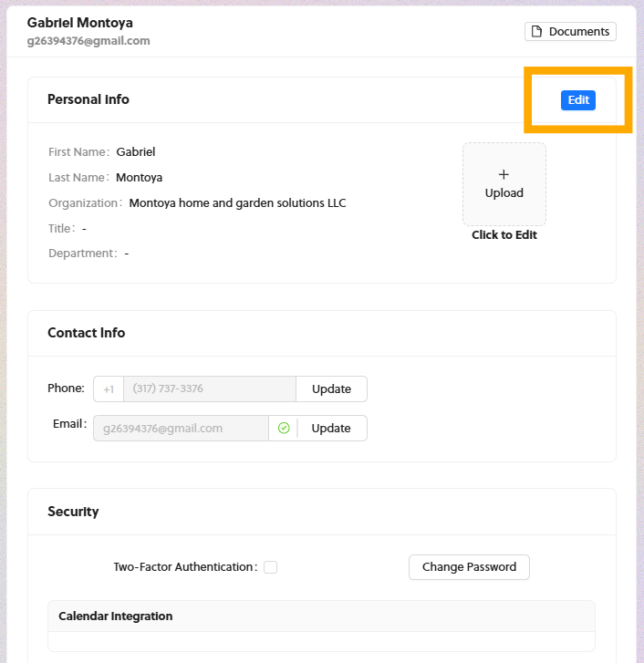Screen dimensions: 644x663
Task: Select the Personal Info section header
Action: click(x=88, y=99)
